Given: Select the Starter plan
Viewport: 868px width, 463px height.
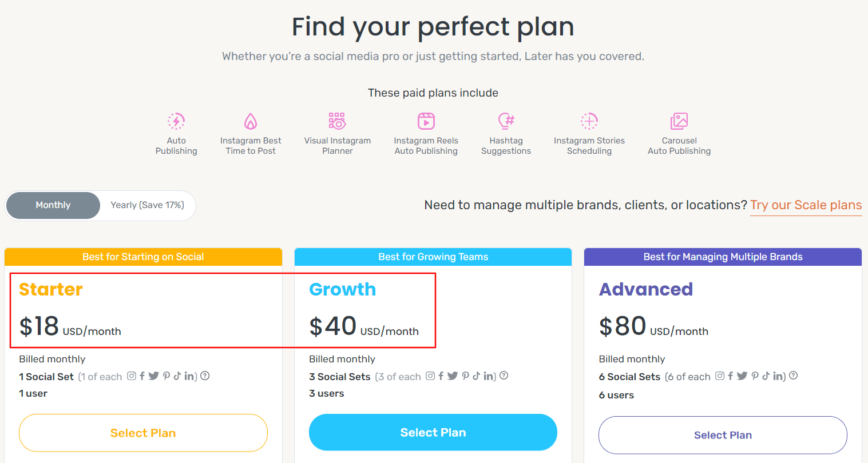Looking at the screenshot, I should [143, 433].
